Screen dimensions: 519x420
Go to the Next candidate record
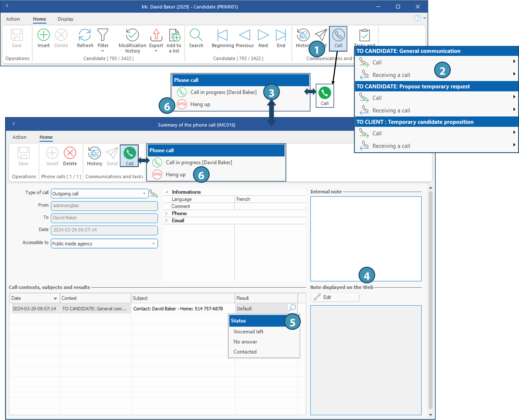coord(263,35)
